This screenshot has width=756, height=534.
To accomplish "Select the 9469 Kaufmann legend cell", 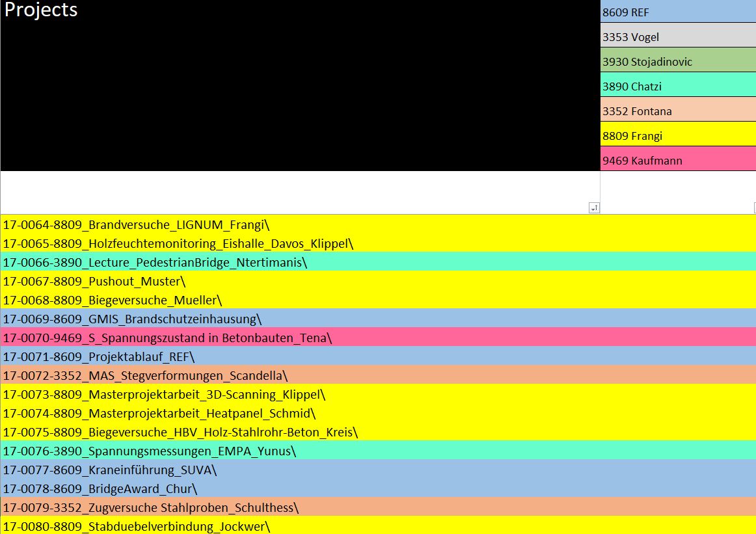I will [x=678, y=159].
